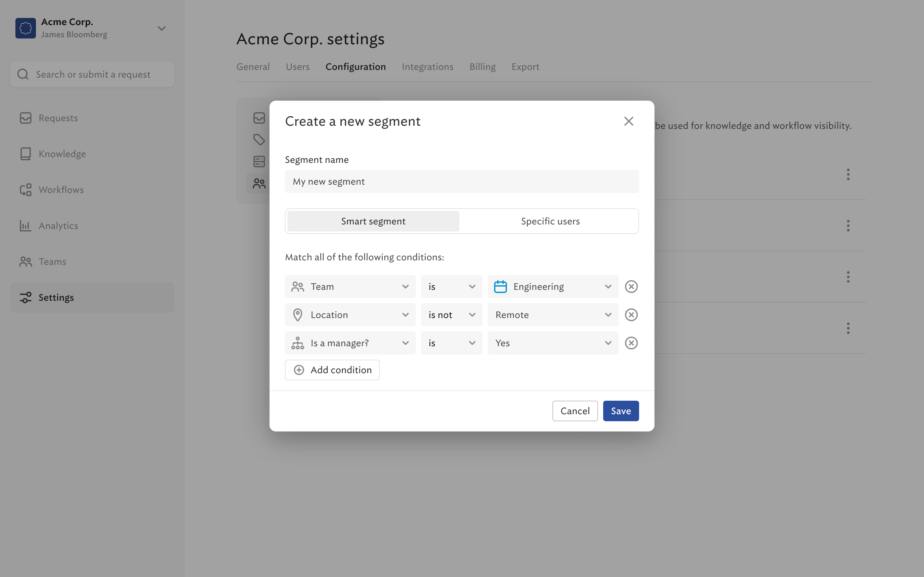
Task: Remove the Location condition row
Action: click(x=631, y=315)
